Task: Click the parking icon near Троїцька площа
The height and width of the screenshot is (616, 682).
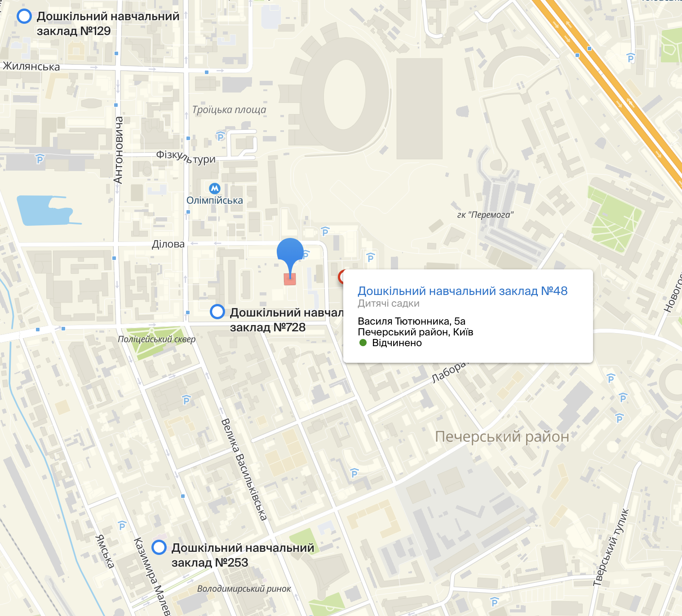Action: (x=220, y=136)
